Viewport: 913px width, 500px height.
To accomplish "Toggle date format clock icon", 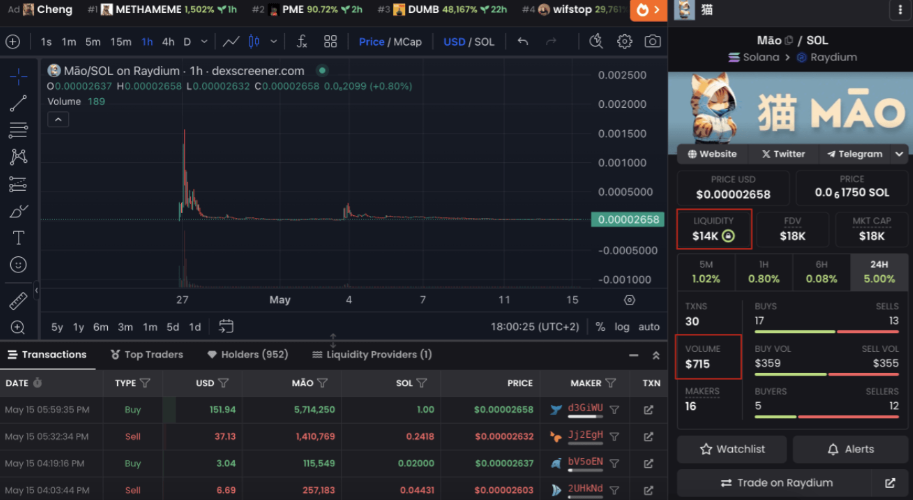I will coord(38,383).
